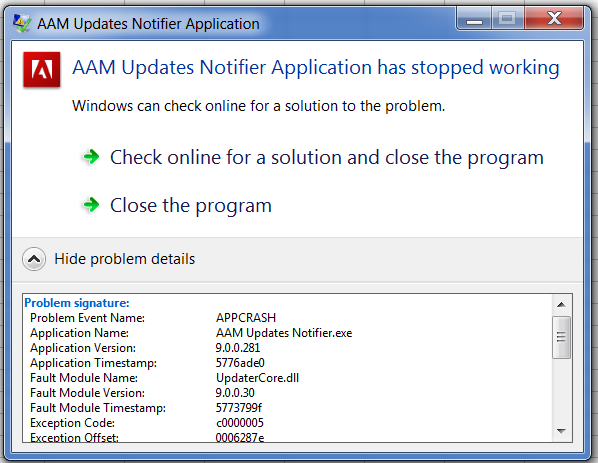Click the Hide problem details label

coord(124,259)
